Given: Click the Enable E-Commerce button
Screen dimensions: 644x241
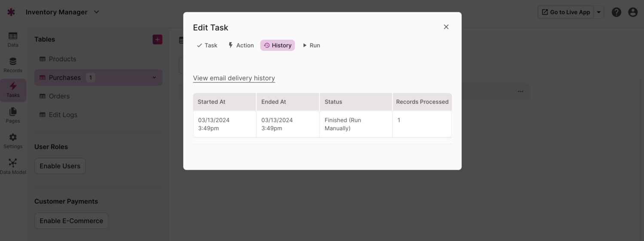Looking at the screenshot, I should pyautogui.click(x=71, y=221).
